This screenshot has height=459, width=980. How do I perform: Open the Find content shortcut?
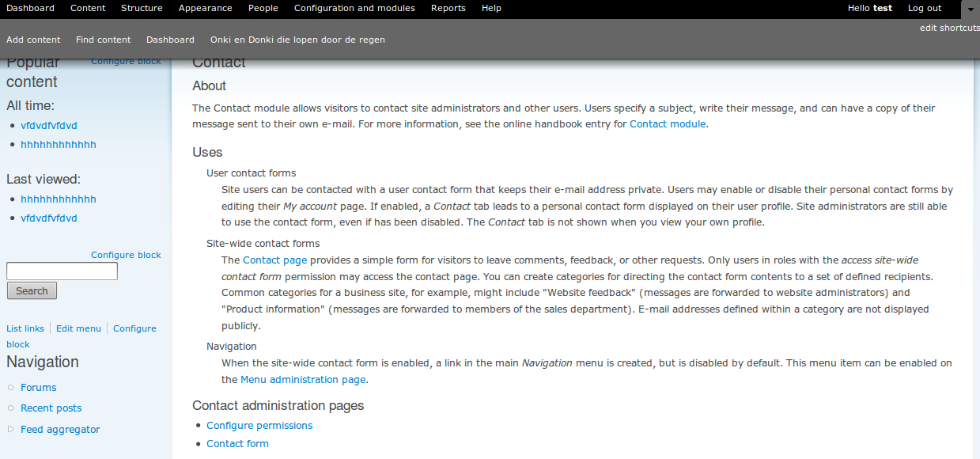point(104,40)
